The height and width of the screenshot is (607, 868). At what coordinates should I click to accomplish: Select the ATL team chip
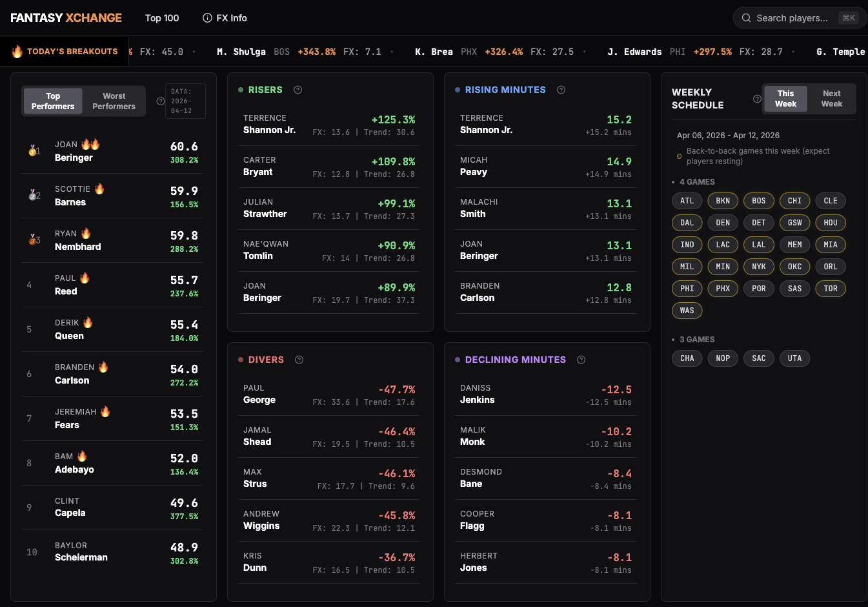(x=687, y=201)
